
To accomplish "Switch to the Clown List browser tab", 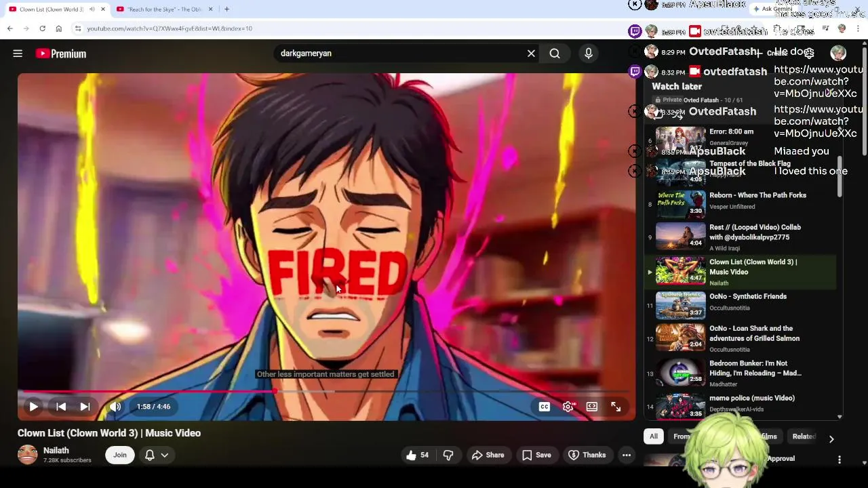I will pos(52,9).
